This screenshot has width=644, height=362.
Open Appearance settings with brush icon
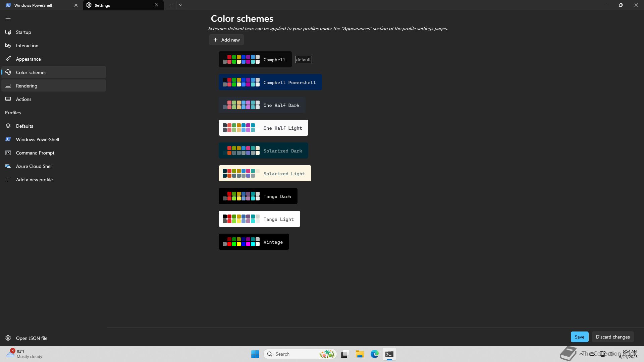[8, 59]
